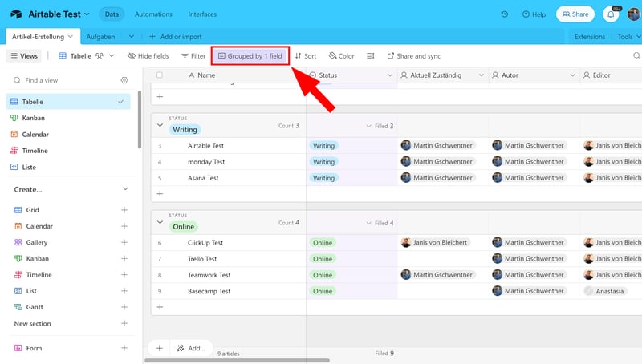The width and height of the screenshot is (642, 364).
Task: Open the table list chevron after Aufgaben
Action: [x=132, y=36]
